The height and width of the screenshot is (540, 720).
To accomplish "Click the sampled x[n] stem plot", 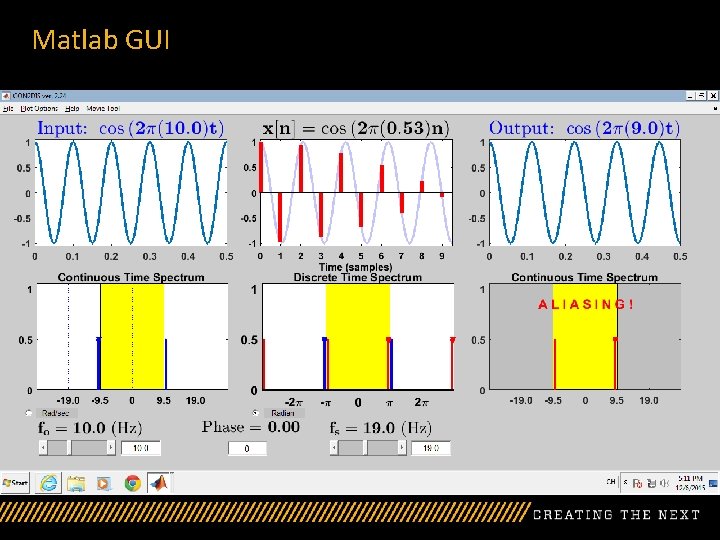I will [356, 193].
